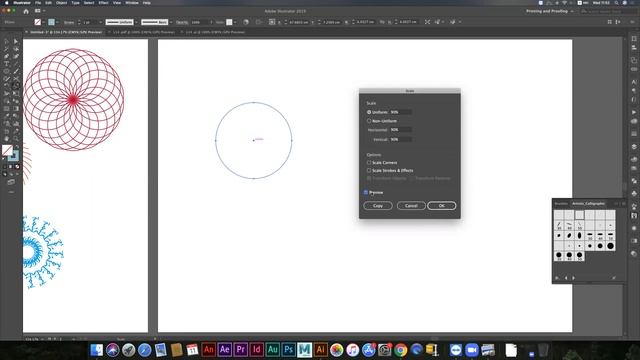640x360 pixels.
Task: Open Safari from the dock
Action: coord(144,350)
